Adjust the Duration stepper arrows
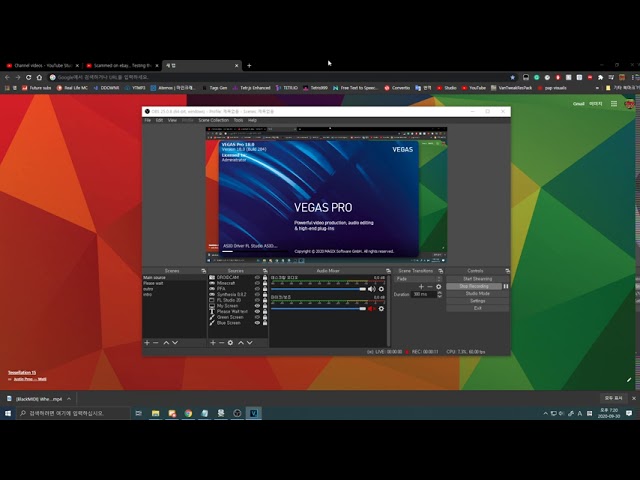 click(440, 294)
